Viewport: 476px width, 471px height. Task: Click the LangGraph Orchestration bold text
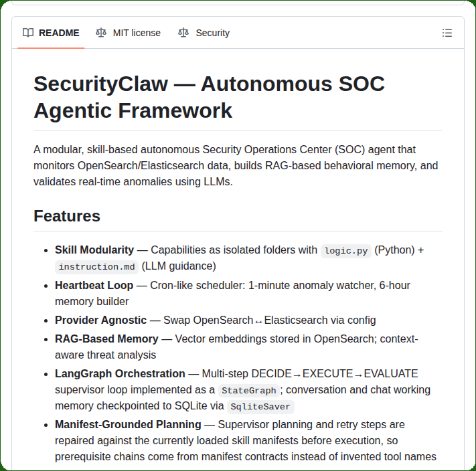120,373
